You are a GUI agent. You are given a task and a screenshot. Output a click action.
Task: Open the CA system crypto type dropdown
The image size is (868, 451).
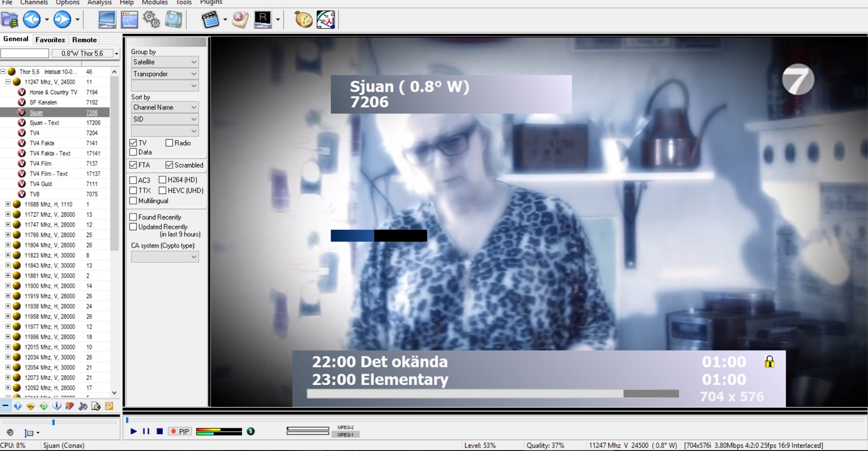(x=165, y=257)
